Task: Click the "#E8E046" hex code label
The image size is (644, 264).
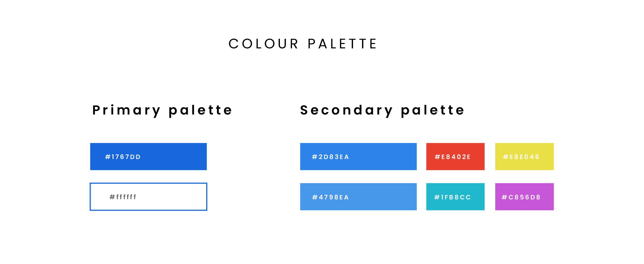Action: pos(521,157)
